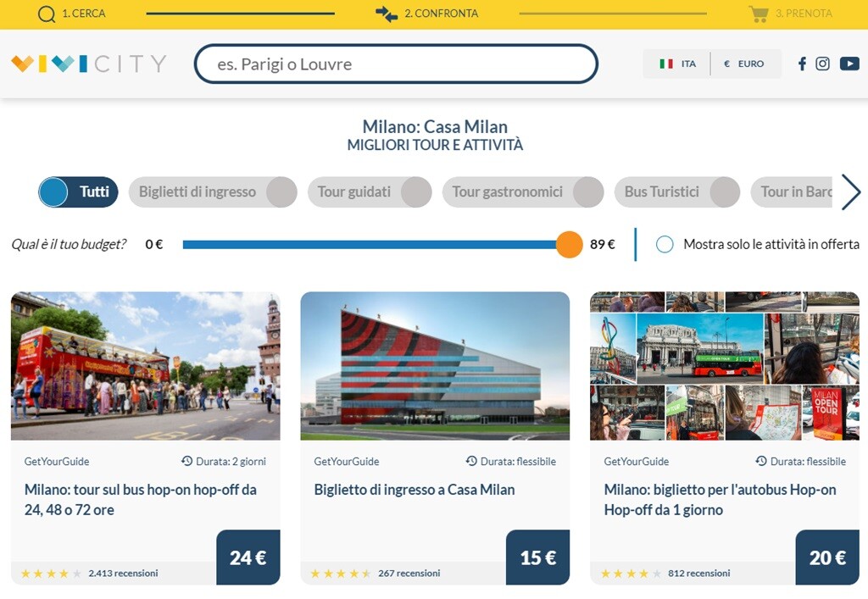Image resolution: width=868 pixels, height=599 pixels.
Task: Click the Italian flag icon
Action: point(666,64)
